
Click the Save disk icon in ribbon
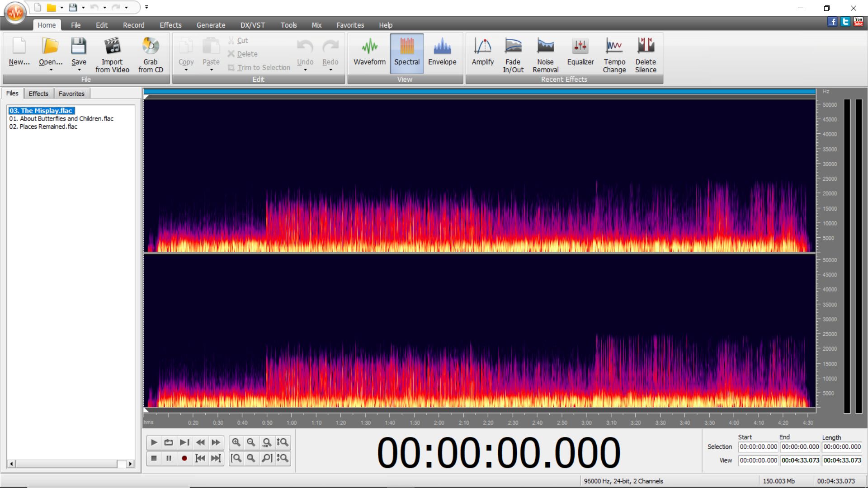click(79, 46)
